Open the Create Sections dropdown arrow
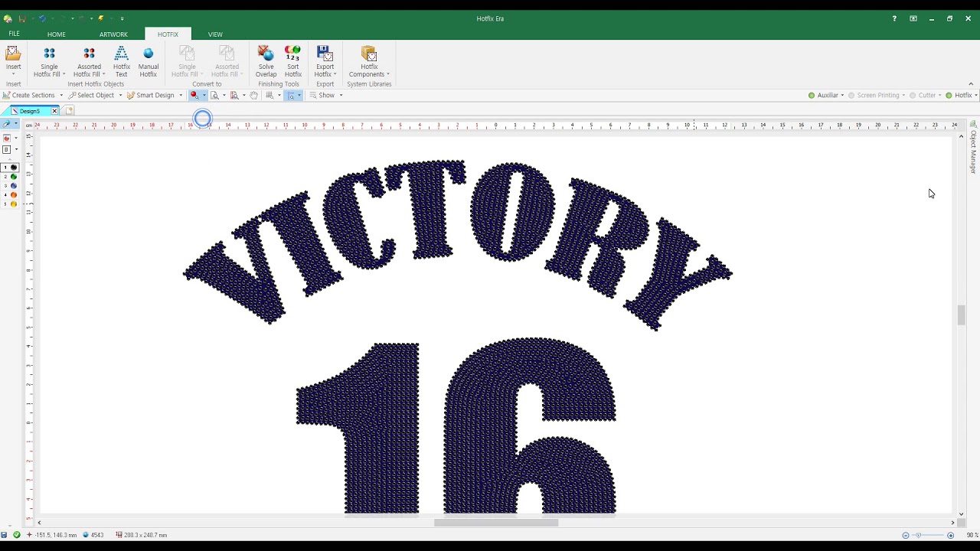Image resolution: width=980 pixels, height=551 pixels. (60, 96)
